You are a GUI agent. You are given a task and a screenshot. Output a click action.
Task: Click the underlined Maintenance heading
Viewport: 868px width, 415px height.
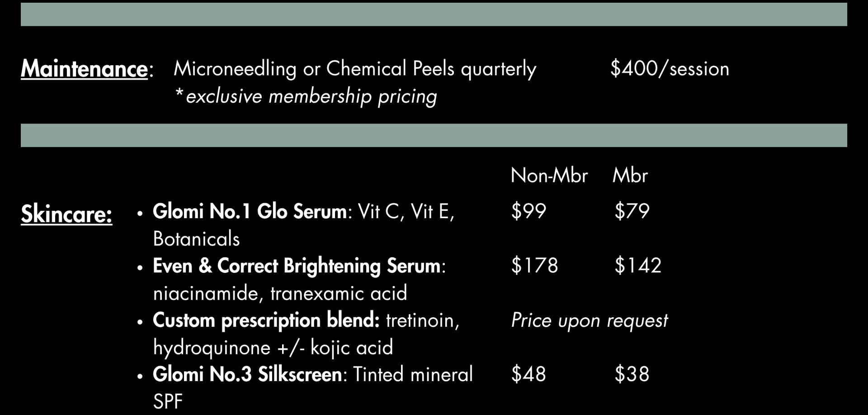click(84, 69)
